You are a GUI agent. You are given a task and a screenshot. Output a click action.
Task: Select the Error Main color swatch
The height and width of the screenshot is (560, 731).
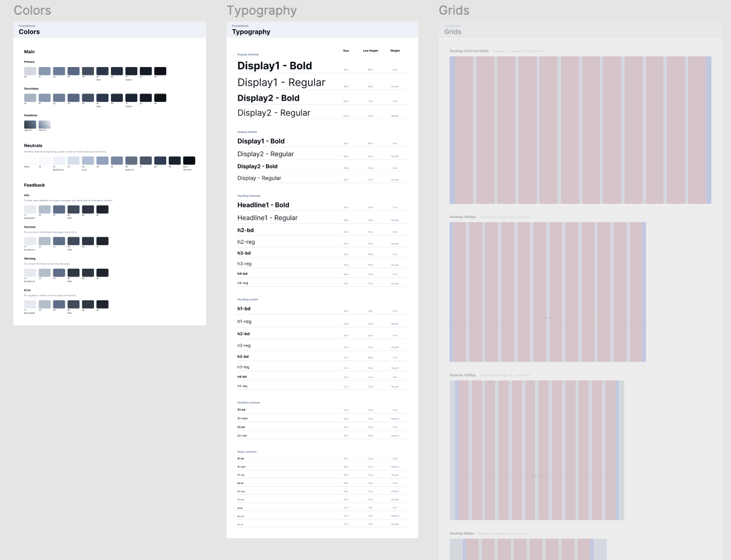(74, 305)
